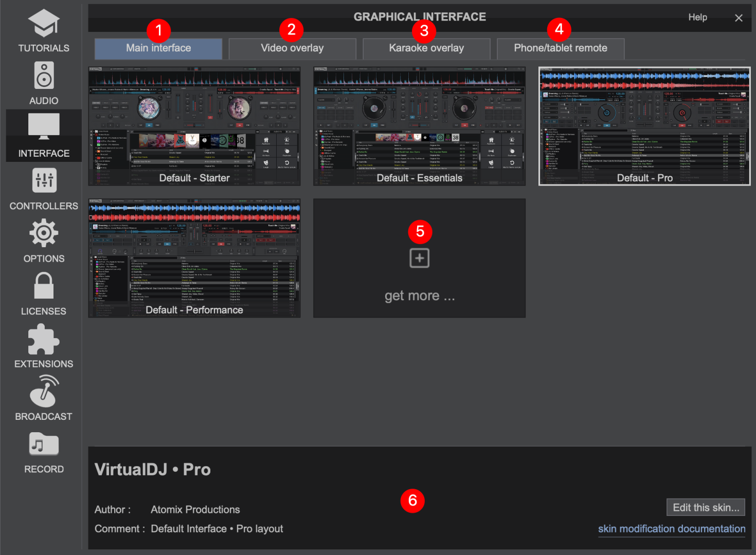This screenshot has width=756, height=555.
Task: Open the Controllers mixer icon
Action: click(x=44, y=180)
